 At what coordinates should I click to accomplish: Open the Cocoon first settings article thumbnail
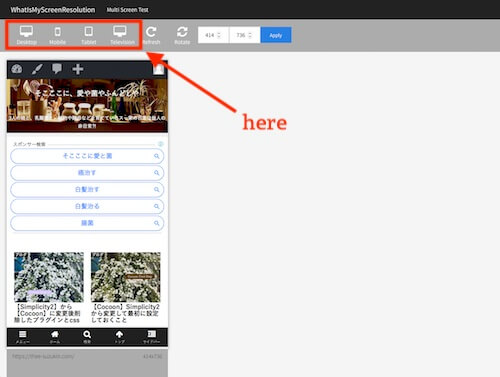pyautogui.click(x=125, y=277)
